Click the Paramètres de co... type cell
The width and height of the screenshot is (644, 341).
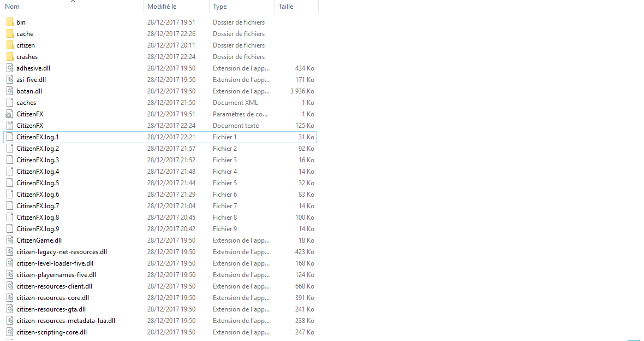pyautogui.click(x=240, y=114)
